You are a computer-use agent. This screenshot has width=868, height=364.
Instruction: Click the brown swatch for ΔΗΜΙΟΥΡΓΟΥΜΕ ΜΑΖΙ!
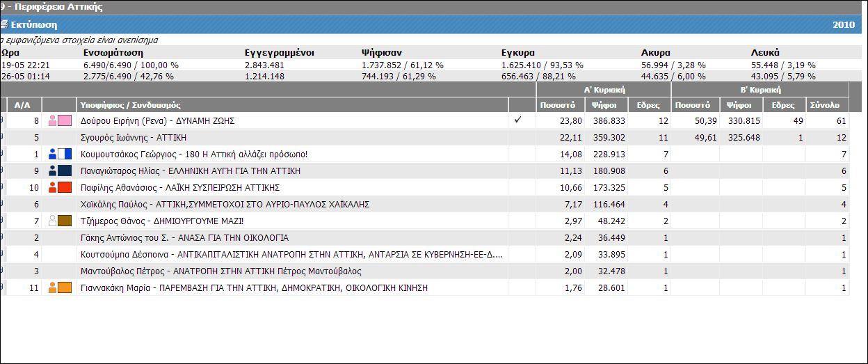(65, 221)
